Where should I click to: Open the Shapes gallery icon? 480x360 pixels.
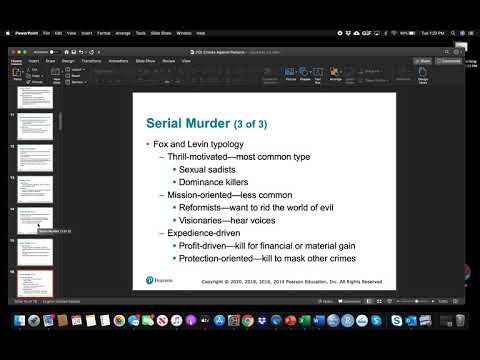305,74
